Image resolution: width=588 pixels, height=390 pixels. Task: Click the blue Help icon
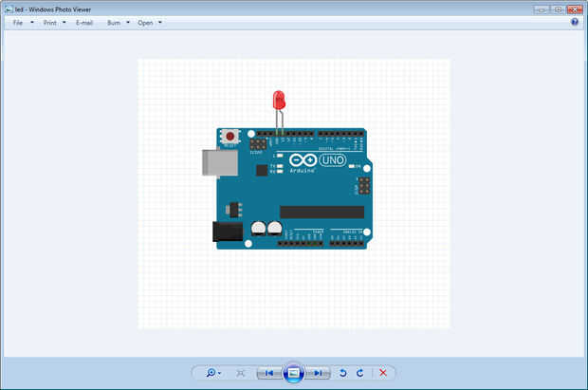(575, 22)
